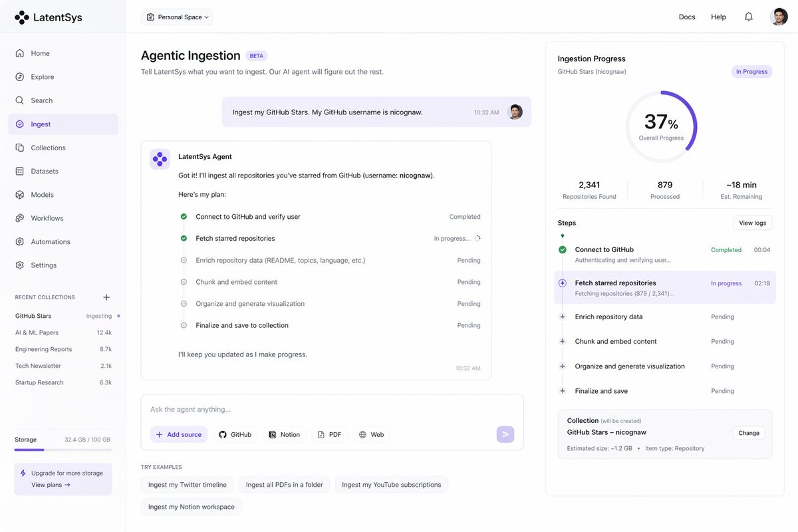Click the spinner beside In progress in plan
Screen dimensions: 798x532
coord(477,238)
